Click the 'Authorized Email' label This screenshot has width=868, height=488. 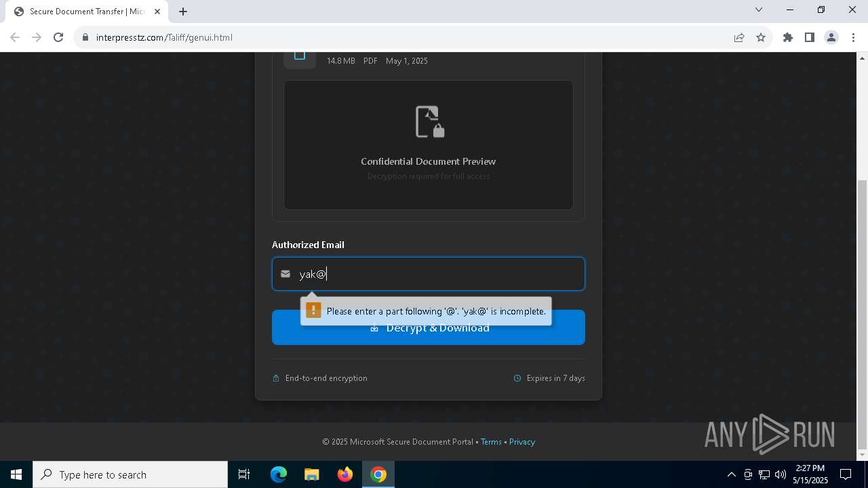(308, 245)
